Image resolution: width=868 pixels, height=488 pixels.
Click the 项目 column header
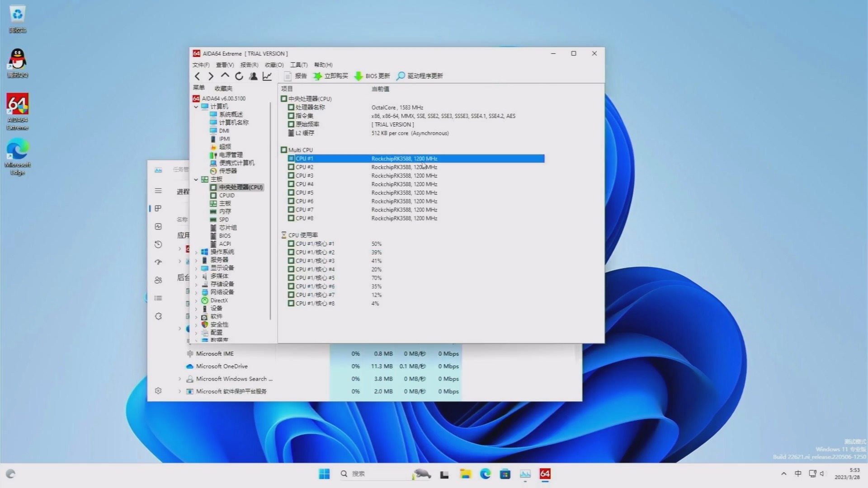pyautogui.click(x=287, y=89)
